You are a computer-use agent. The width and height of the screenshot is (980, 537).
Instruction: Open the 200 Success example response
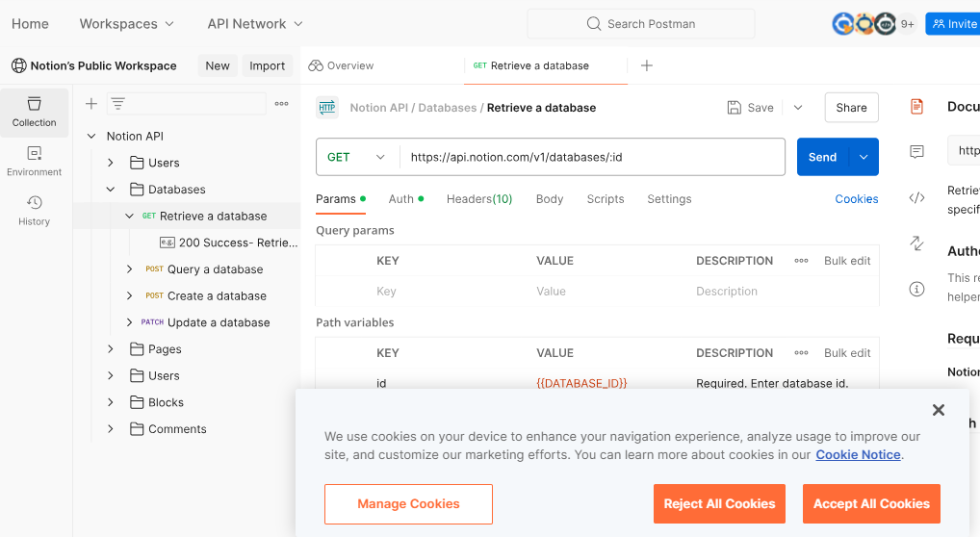229,243
